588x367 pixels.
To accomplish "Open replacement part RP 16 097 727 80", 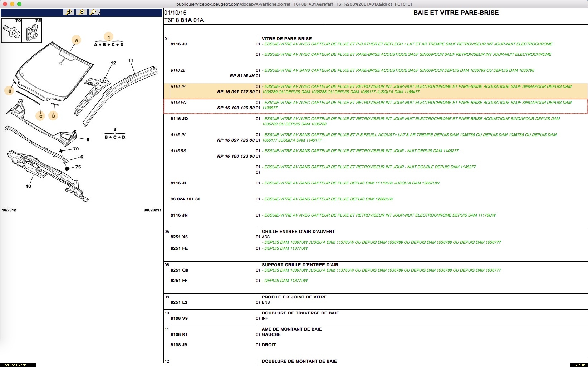I will click(x=236, y=92).
